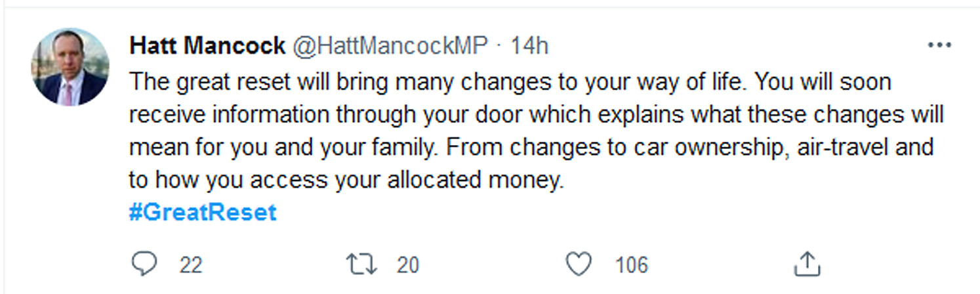This screenshot has height=294, width=980.
Task: Click the word 'air-travel' in the tweet
Action: click(833, 147)
